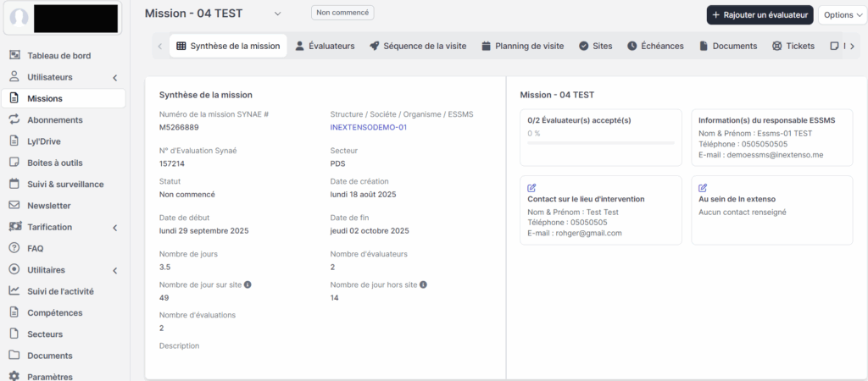Open the mission title dropdown chevron
The width and height of the screenshot is (868, 381).
click(276, 14)
